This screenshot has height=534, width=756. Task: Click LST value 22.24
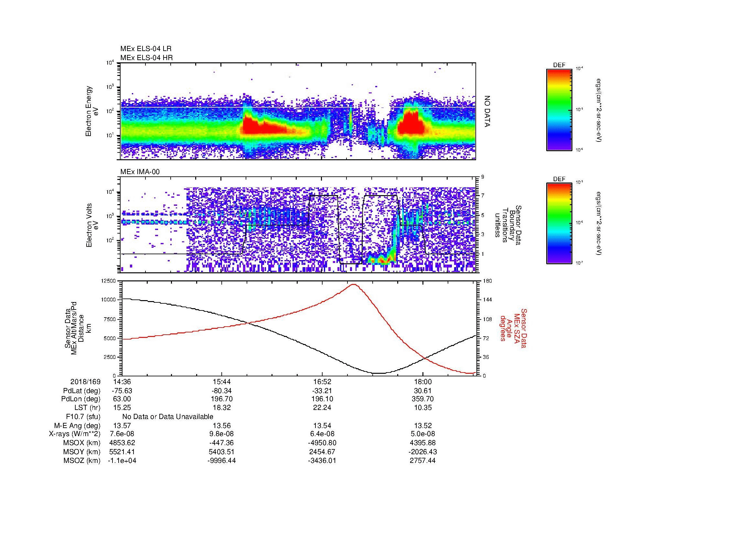[322, 408]
